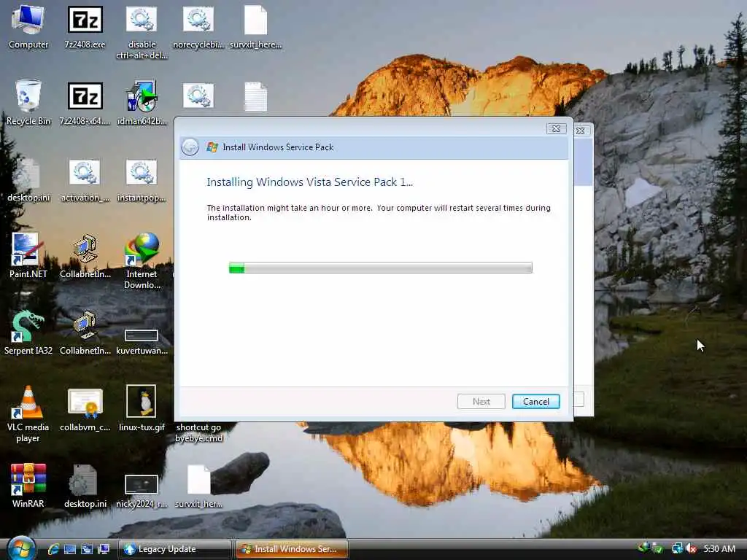Open Internet Download Manager tray icon
This screenshot has width=747, height=560.
644,548
